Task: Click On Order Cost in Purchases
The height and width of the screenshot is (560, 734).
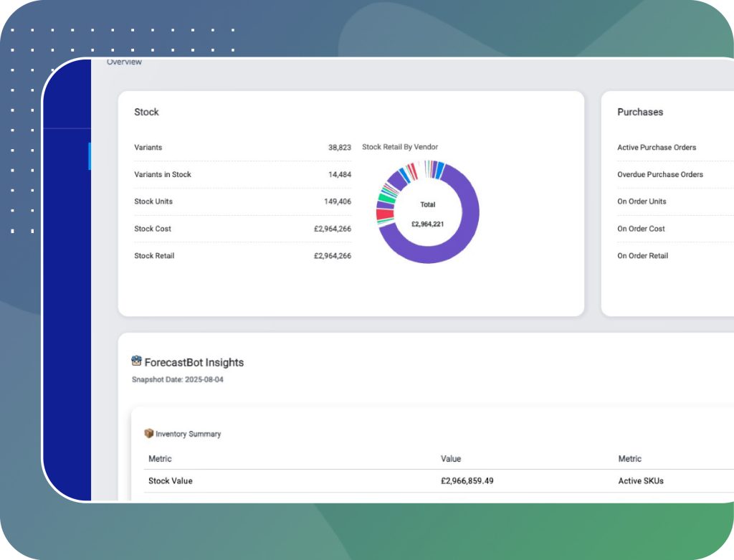Action: (x=641, y=229)
